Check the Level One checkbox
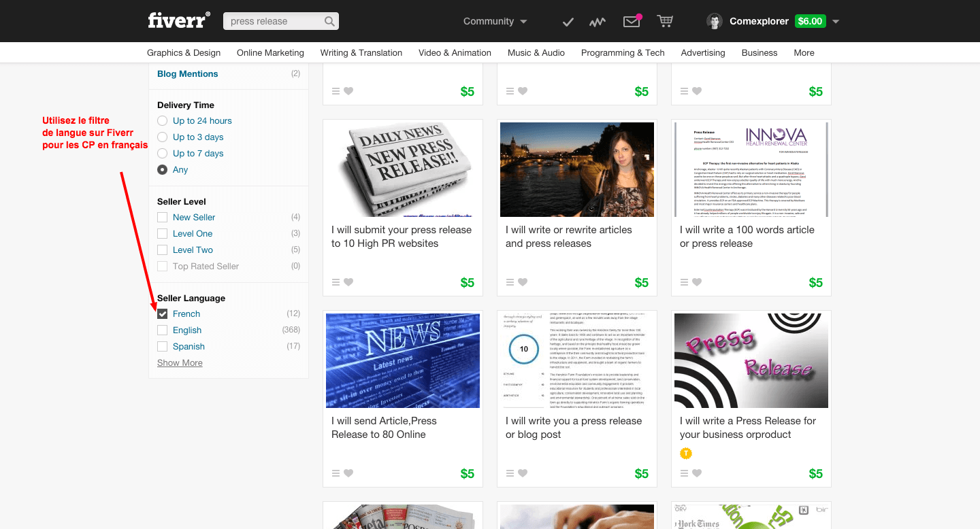 click(162, 233)
